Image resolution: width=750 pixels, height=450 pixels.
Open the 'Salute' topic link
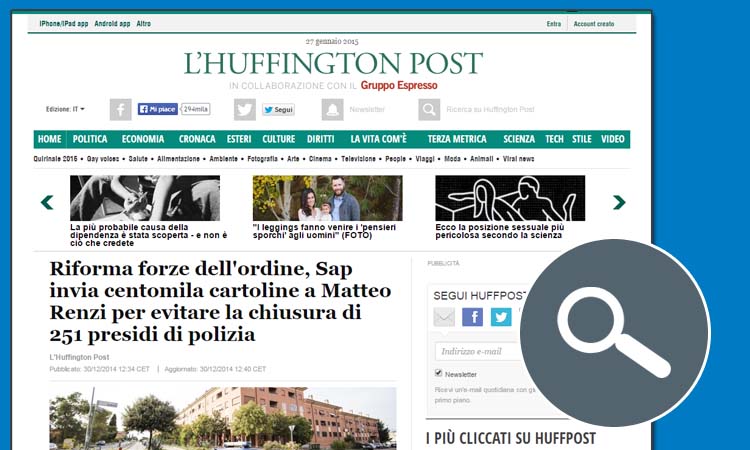click(138, 159)
